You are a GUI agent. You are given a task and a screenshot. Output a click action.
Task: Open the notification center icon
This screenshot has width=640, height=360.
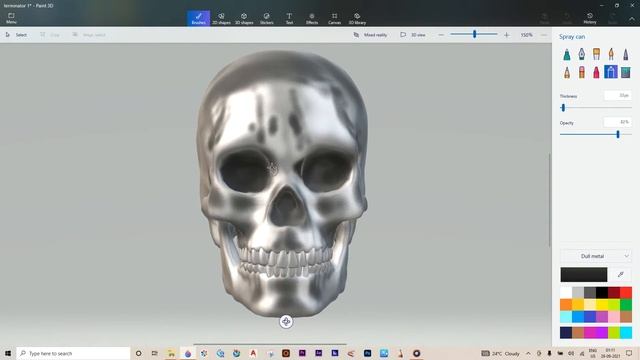pyautogui.click(x=629, y=353)
